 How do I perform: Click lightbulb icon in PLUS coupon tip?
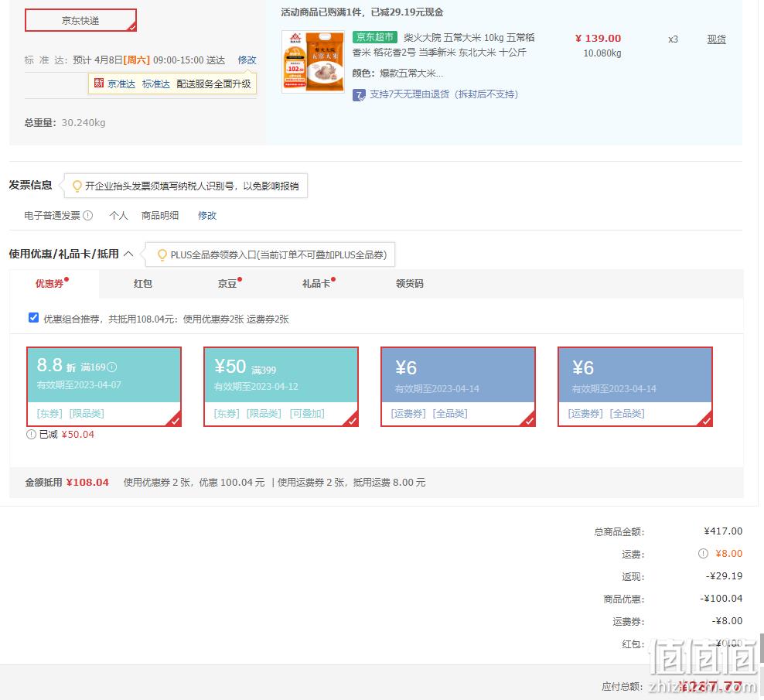coord(162,254)
